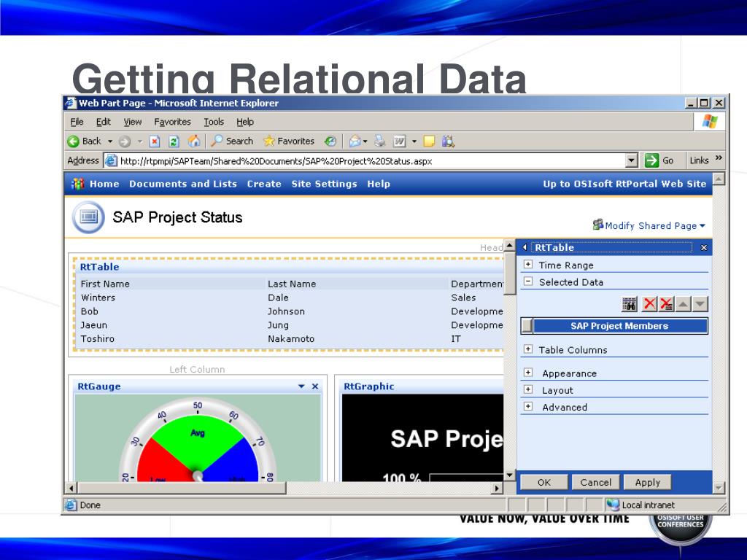
Task: Expand the Layout section
Action: pos(528,389)
